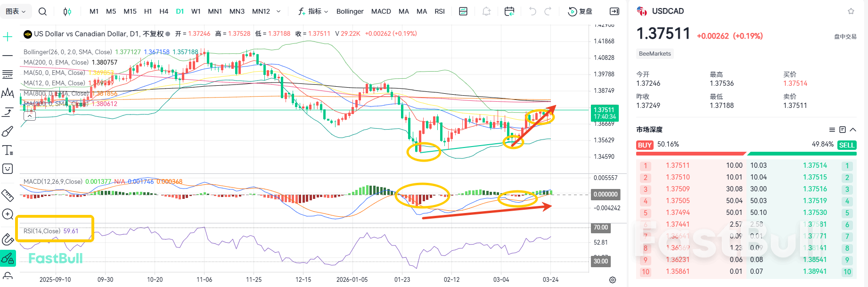
Task: Click ask price 1.38941 in depth row 10
Action: click(815, 271)
